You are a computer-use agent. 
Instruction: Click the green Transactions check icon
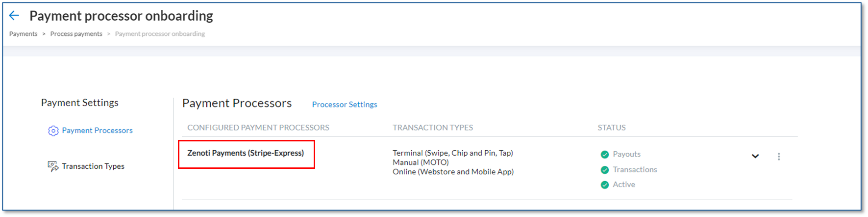click(605, 170)
